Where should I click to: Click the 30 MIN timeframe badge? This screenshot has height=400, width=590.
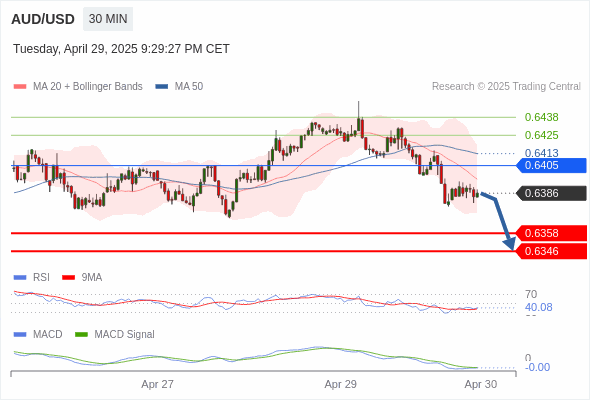[x=108, y=19]
